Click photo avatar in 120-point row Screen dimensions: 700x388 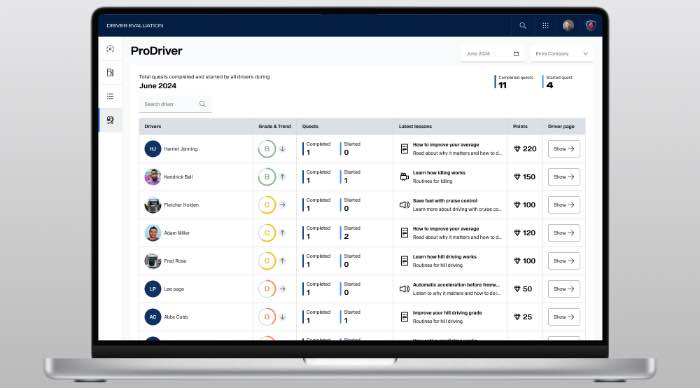pyautogui.click(x=153, y=233)
